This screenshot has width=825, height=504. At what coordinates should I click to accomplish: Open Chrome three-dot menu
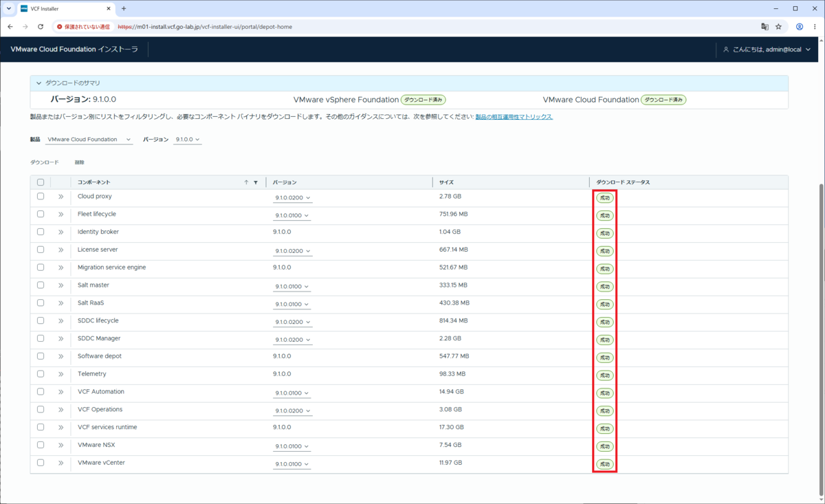pos(815,27)
